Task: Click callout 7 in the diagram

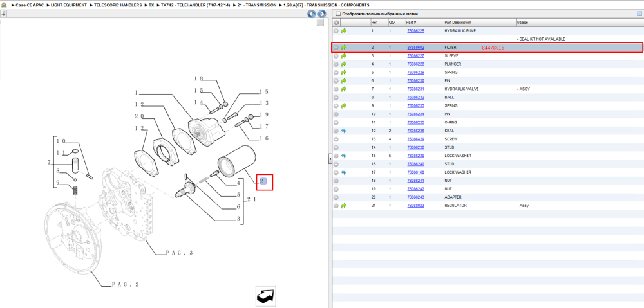Action: (49, 163)
